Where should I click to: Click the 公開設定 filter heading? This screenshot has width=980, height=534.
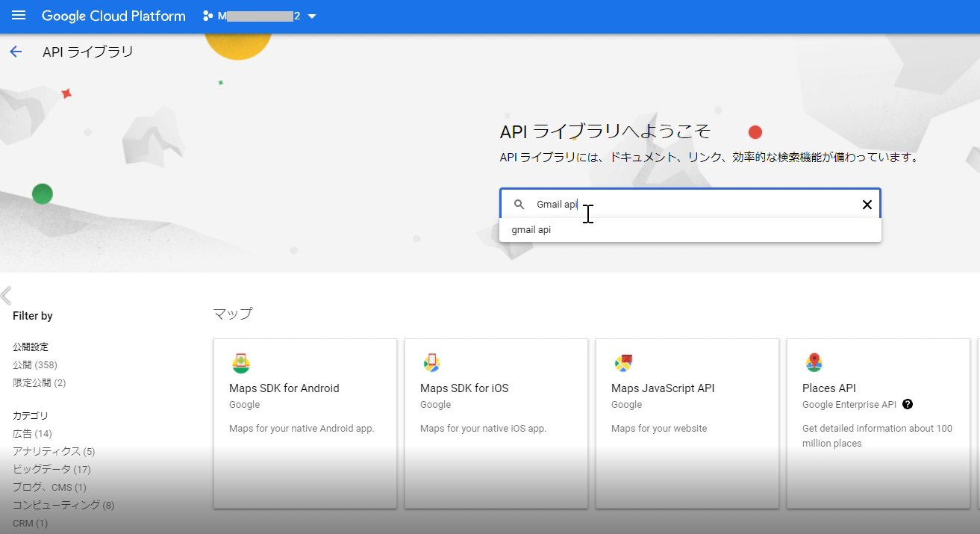click(31, 347)
